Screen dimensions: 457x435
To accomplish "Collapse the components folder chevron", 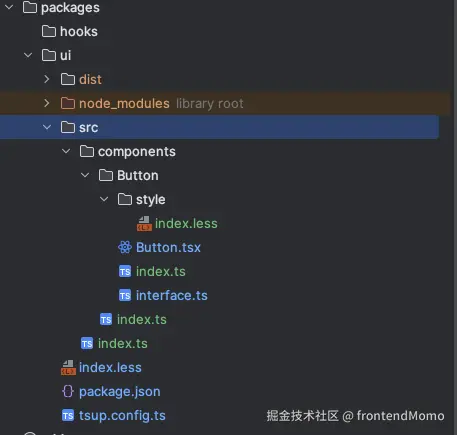I will [66, 151].
